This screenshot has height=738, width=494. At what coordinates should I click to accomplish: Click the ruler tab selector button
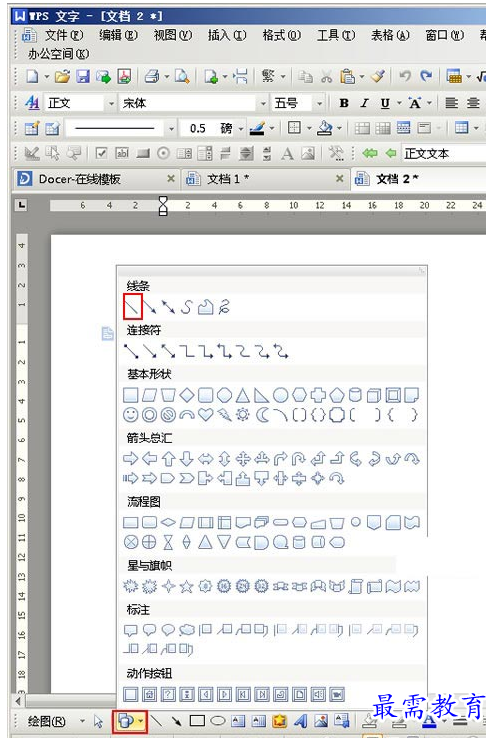click(21, 205)
